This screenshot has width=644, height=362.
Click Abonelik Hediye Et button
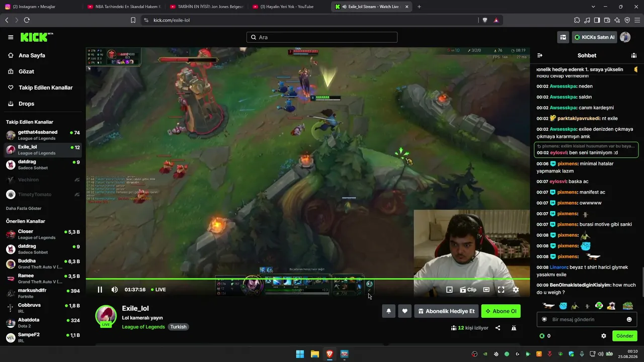click(446, 311)
